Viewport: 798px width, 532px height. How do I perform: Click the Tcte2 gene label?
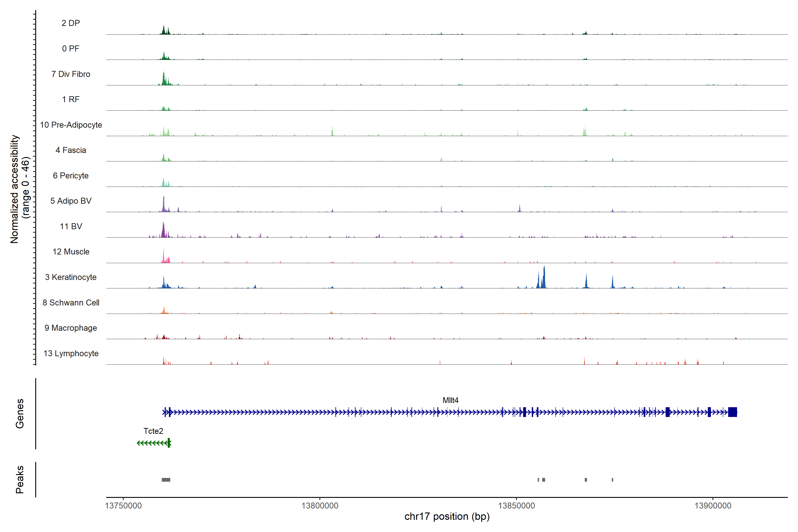coord(153,431)
